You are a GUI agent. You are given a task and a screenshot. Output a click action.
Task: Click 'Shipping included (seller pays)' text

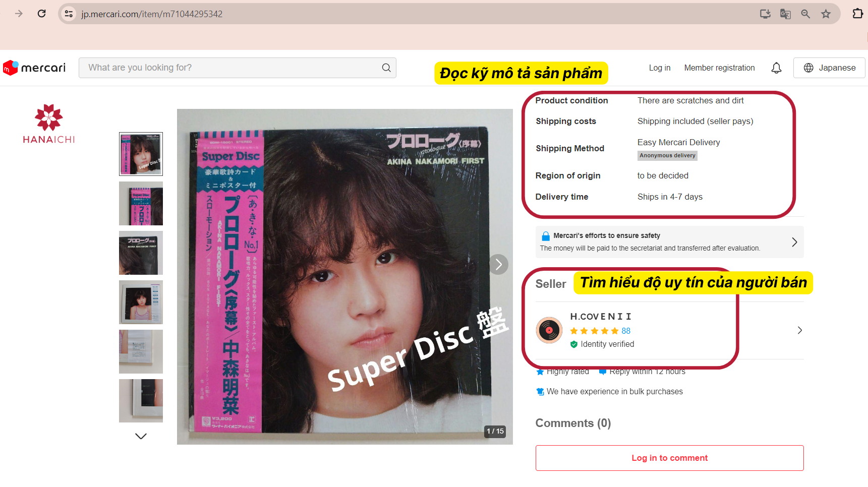(x=695, y=121)
